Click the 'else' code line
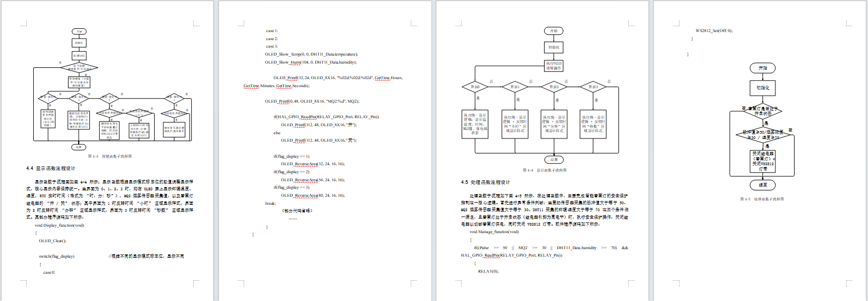 pos(277,133)
